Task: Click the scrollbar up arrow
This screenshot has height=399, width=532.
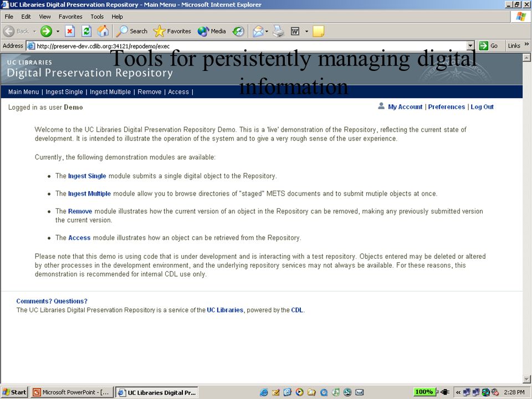Action: [526, 58]
